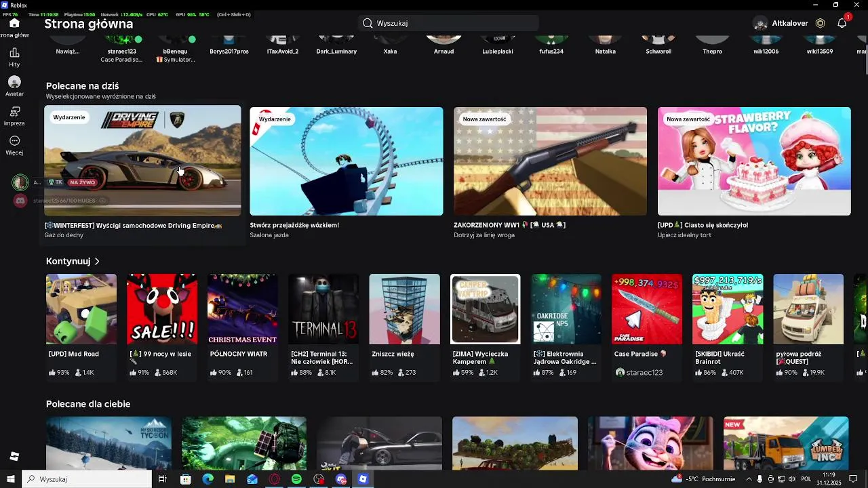Open the Impreza party sidebar icon

(x=14, y=111)
